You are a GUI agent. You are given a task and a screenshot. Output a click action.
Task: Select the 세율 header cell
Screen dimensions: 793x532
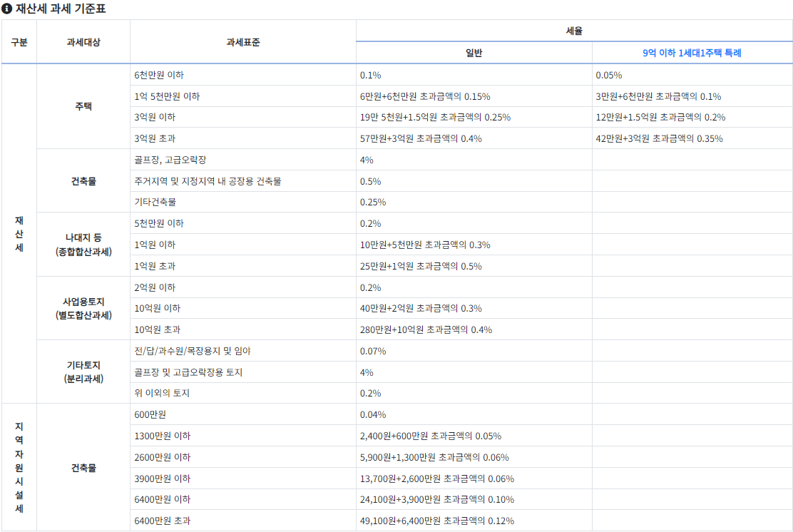(574, 31)
